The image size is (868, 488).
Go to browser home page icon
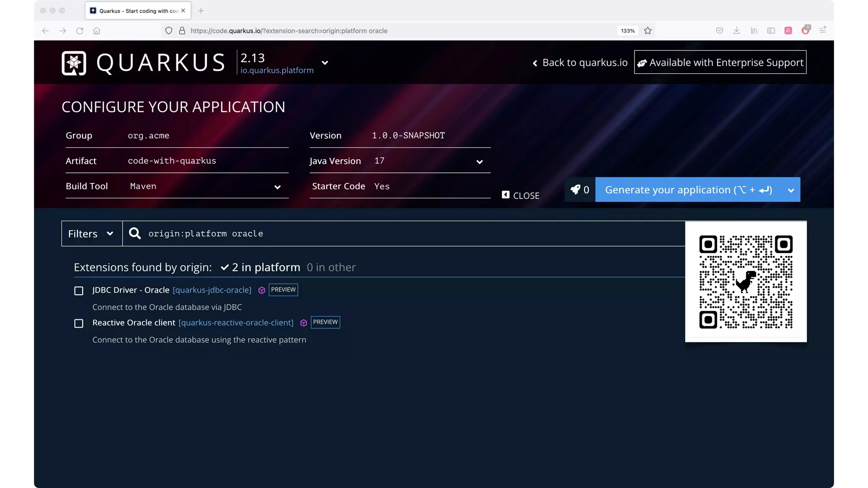click(x=97, y=30)
